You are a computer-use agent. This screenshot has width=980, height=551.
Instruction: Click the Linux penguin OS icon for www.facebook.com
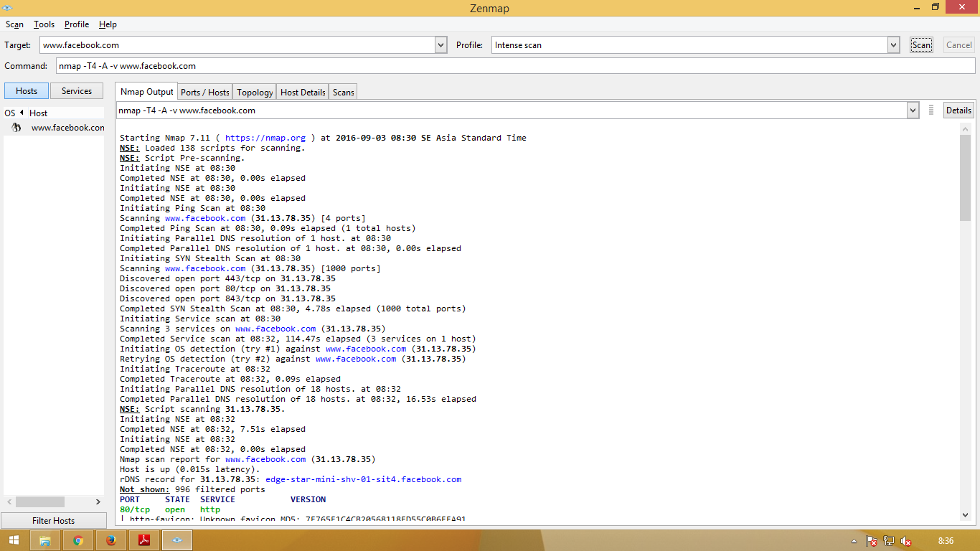tap(16, 127)
